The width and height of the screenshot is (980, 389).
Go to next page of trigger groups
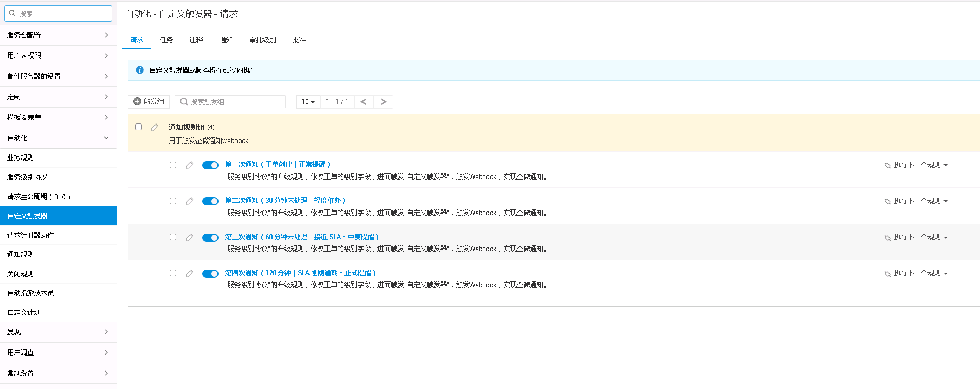(x=384, y=102)
